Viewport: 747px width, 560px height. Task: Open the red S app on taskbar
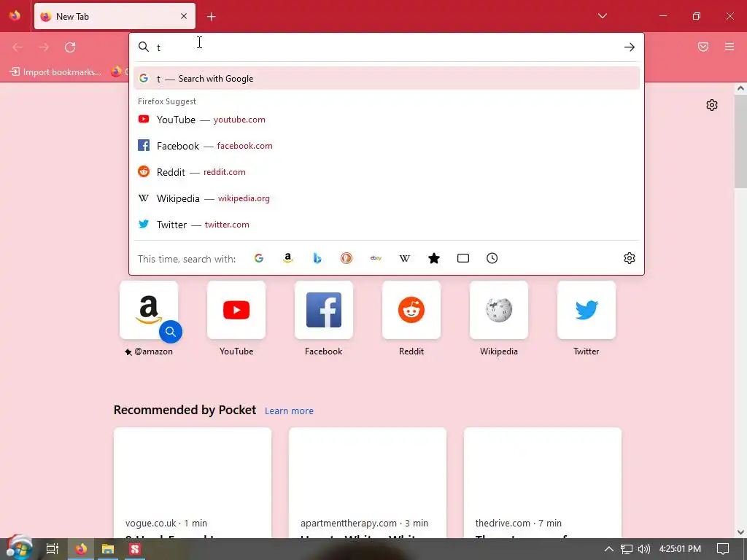(x=135, y=549)
